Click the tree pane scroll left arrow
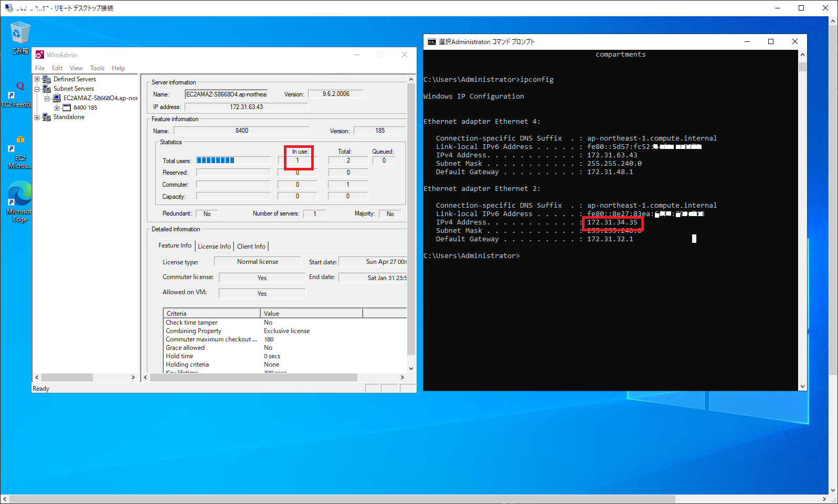Viewport: 838px width, 504px height. click(x=37, y=377)
